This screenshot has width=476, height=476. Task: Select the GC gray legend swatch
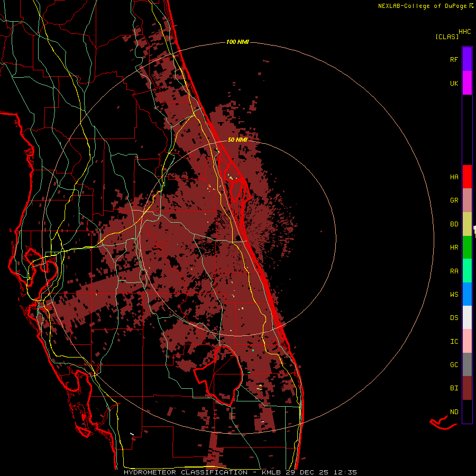[x=467, y=364]
